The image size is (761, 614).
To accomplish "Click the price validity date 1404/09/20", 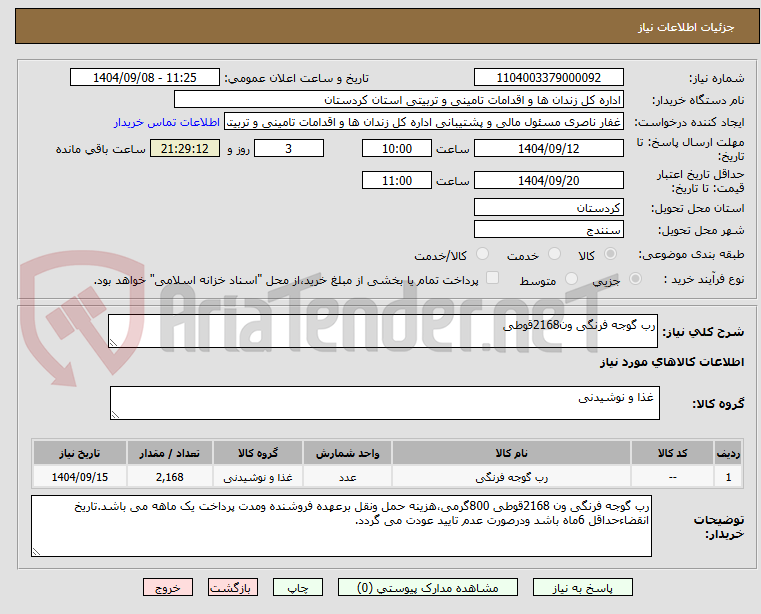I will pos(548,181).
